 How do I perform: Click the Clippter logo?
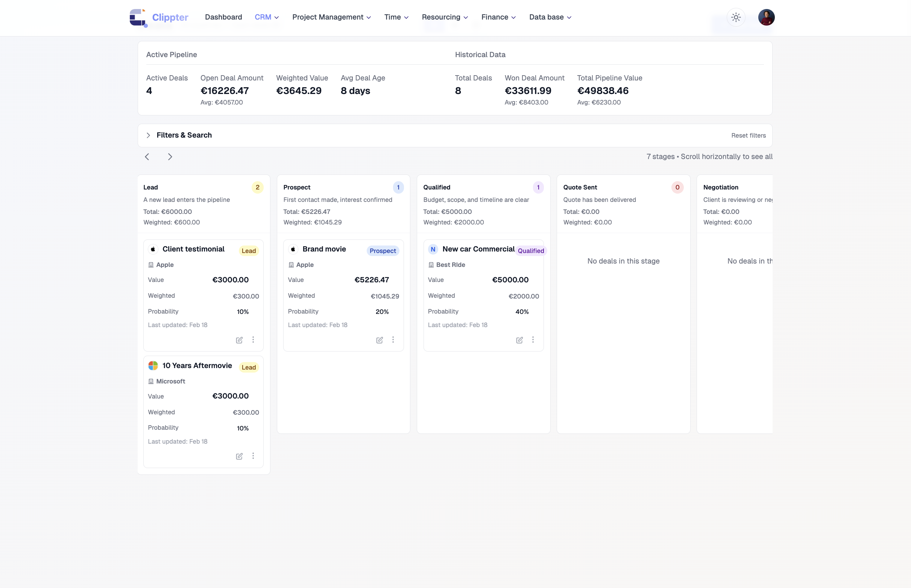pyautogui.click(x=158, y=18)
